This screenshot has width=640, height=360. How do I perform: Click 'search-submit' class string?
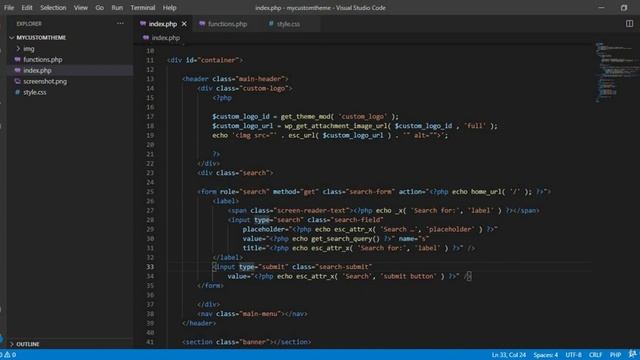343,267
